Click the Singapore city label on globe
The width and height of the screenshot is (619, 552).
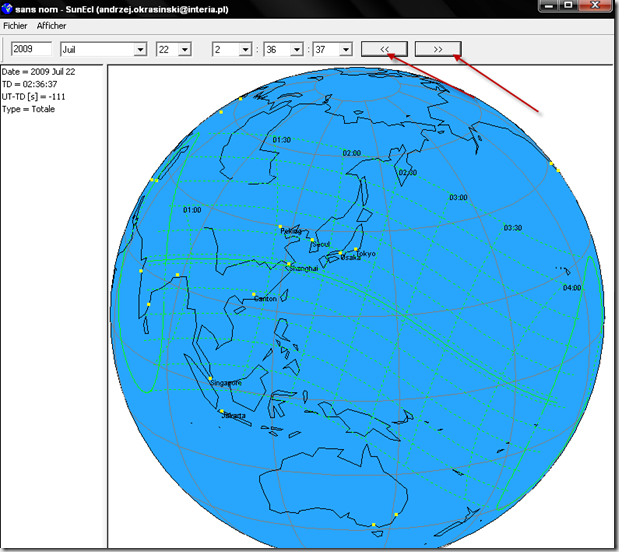226,383
